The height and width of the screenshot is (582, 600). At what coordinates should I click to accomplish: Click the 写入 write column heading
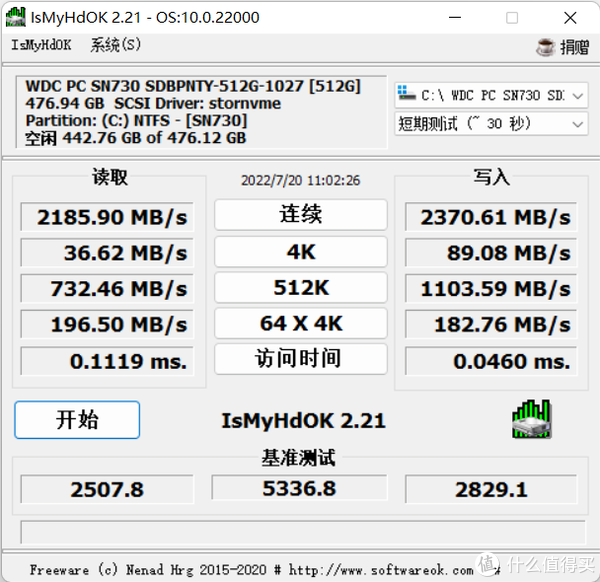tap(491, 177)
